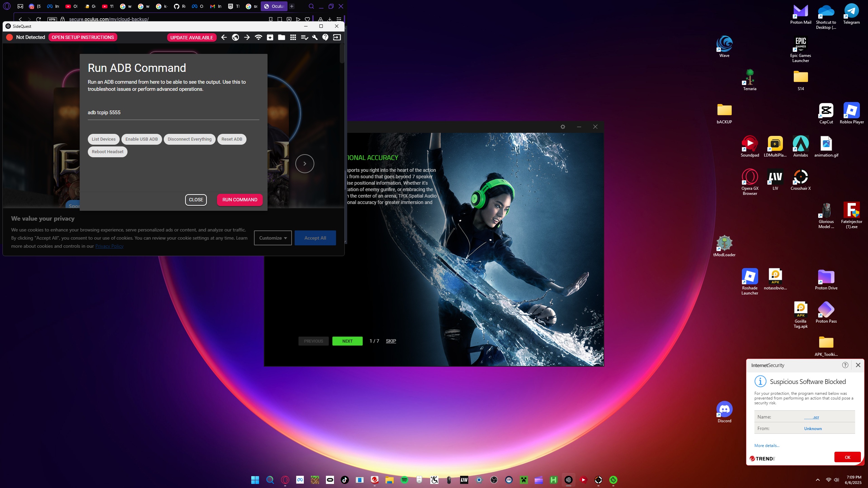Screen dimensions: 868x488
Task: Open the installed apps grid icon in SideQuest
Action: [293, 37]
